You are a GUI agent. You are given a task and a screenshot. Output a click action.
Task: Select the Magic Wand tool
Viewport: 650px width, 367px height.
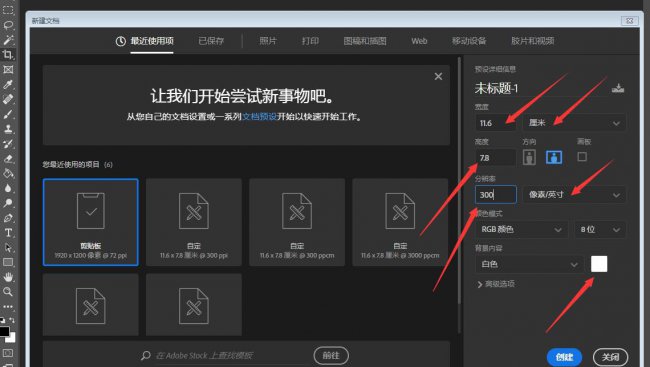(8, 40)
